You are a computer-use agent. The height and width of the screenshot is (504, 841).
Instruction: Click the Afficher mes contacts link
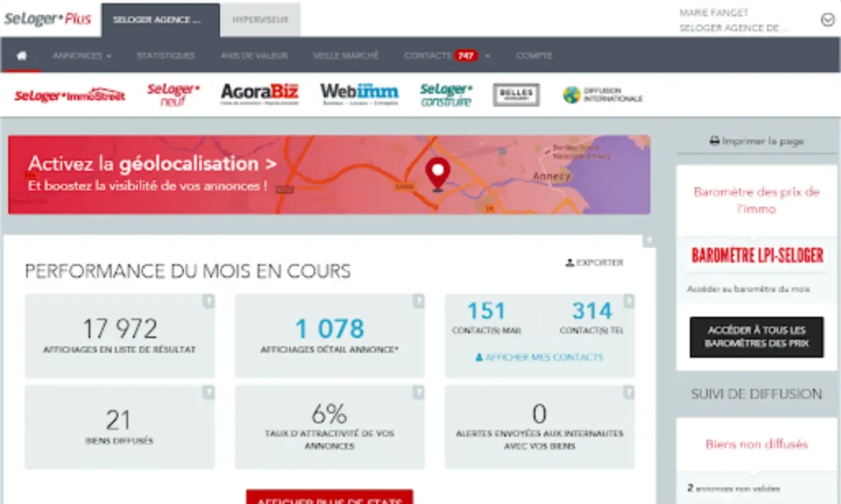tap(539, 357)
